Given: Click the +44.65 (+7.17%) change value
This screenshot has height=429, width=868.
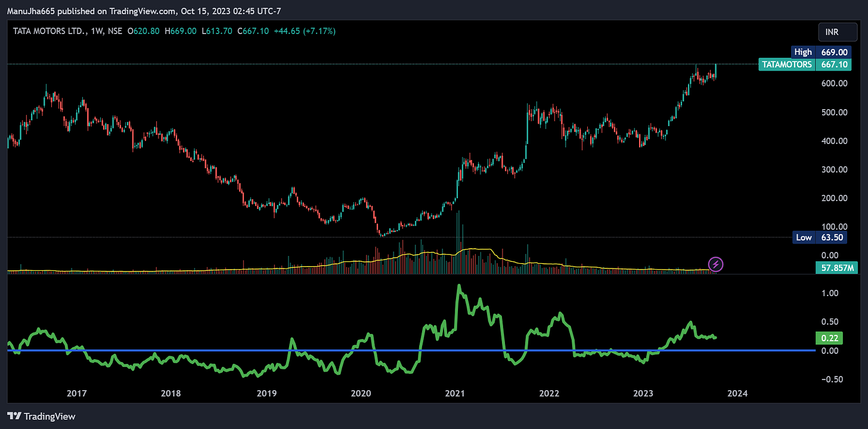Looking at the screenshot, I should [304, 31].
